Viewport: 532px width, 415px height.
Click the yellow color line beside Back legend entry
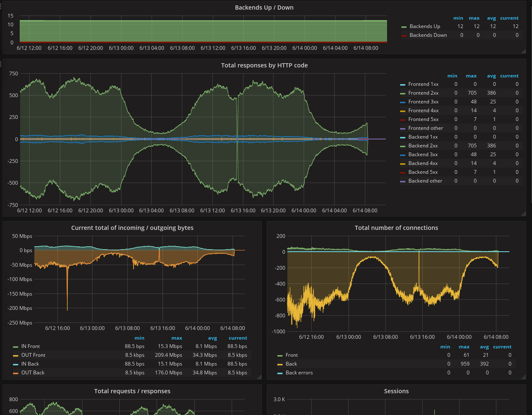(x=280, y=364)
